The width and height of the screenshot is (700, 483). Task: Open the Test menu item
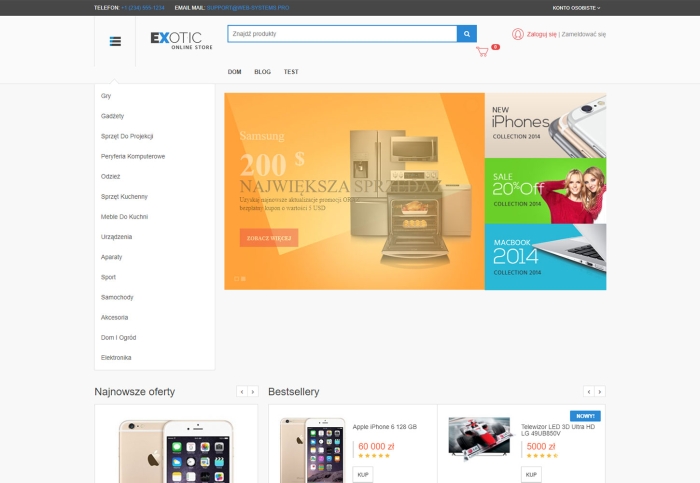(291, 72)
